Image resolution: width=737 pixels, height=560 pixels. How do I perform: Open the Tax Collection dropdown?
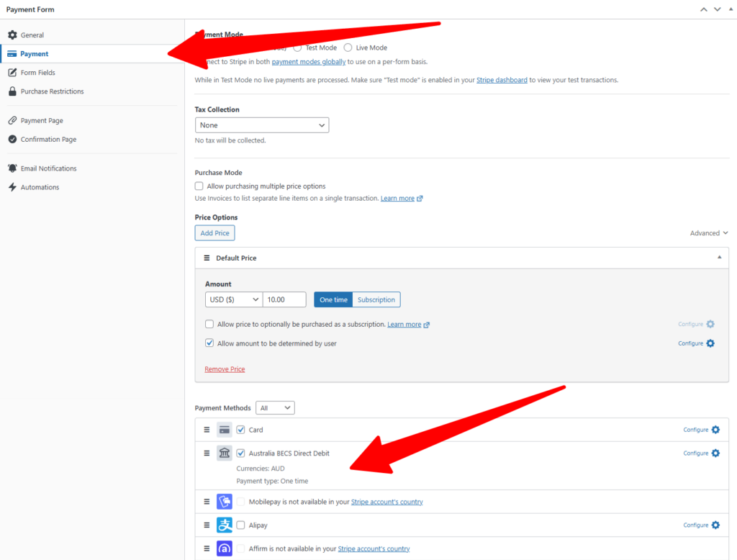click(262, 125)
